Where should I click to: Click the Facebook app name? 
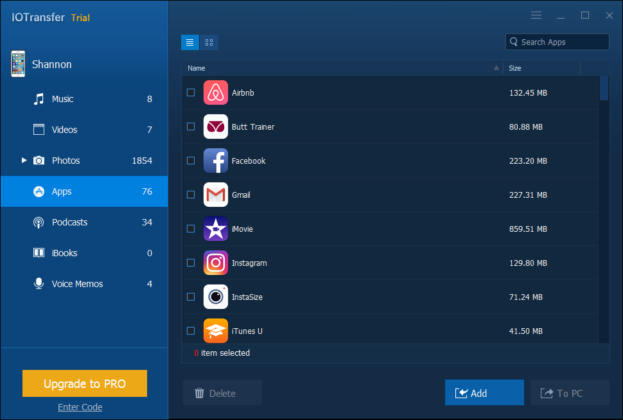point(249,161)
